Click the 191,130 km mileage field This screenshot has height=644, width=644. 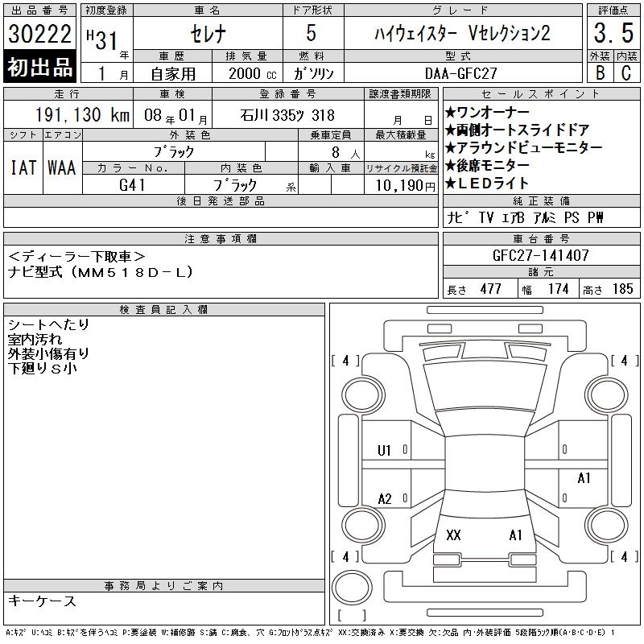point(68,114)
